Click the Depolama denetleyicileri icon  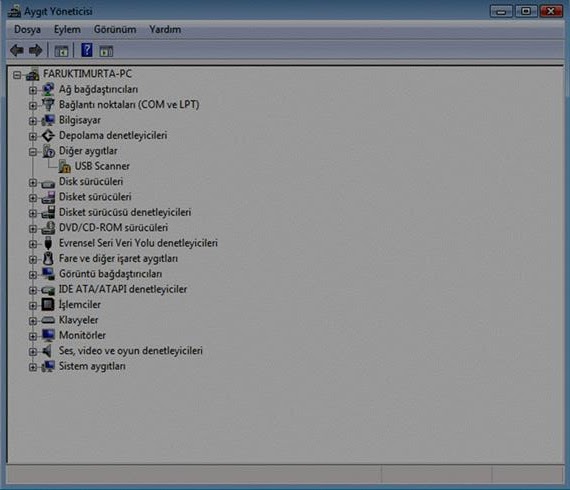point(48,136)
